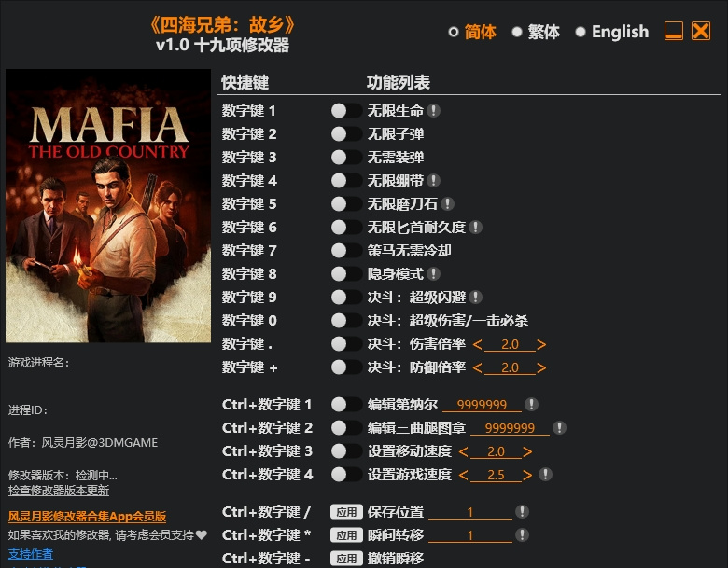Click the Mafia The Old Country cover image
Screen dimensions: 728x568
pos(108,205)
